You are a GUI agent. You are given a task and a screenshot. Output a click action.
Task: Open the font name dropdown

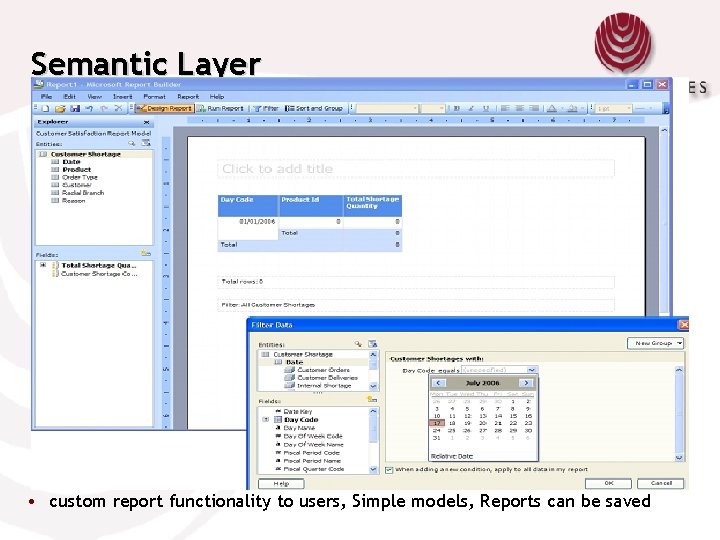pyautogui.click(x=415, y=109)
